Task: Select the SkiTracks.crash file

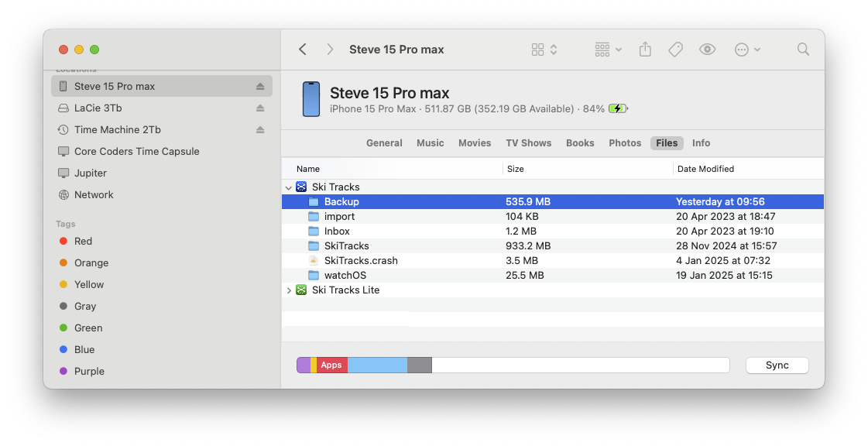Action: [x=361, y=261]
